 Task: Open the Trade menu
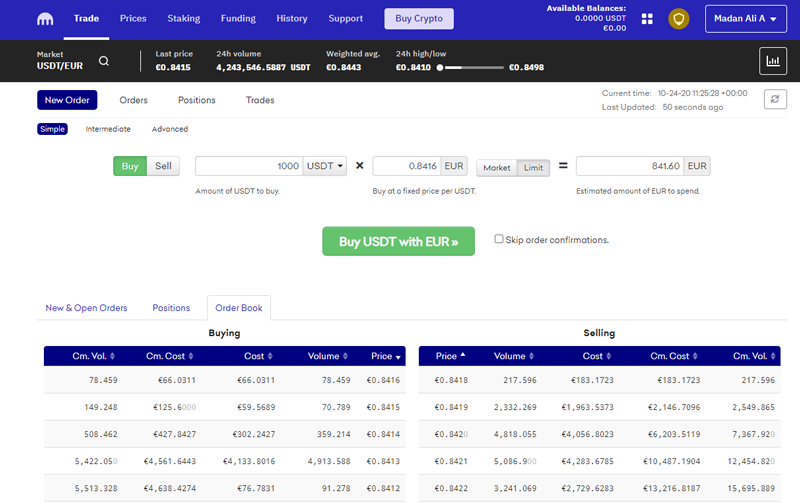(x=86, y=18)
